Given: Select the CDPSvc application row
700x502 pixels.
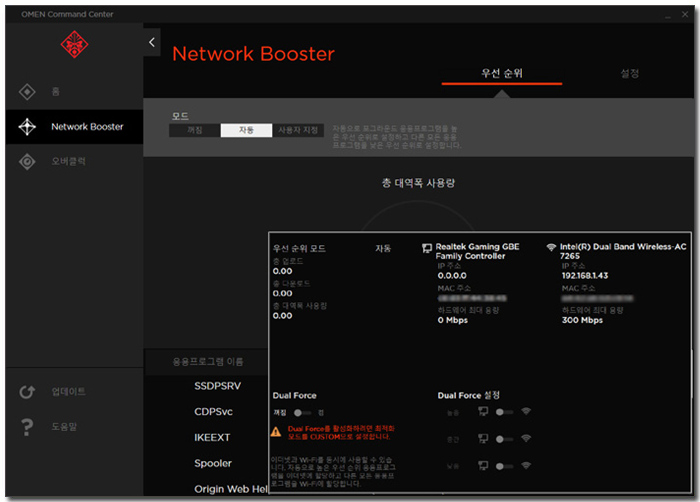Looking at the screenshot, I should tap(213, 412).
